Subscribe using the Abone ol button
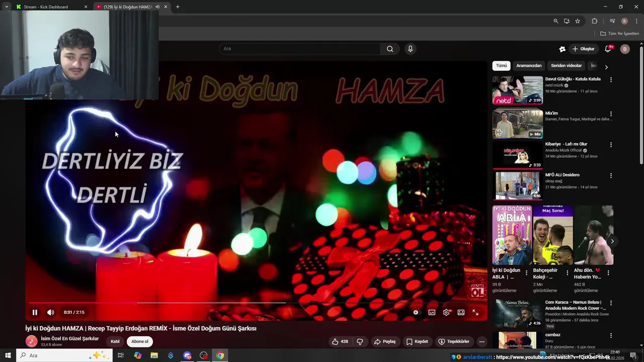Viewport: 644px width, 362px height. tap(140, 341)
